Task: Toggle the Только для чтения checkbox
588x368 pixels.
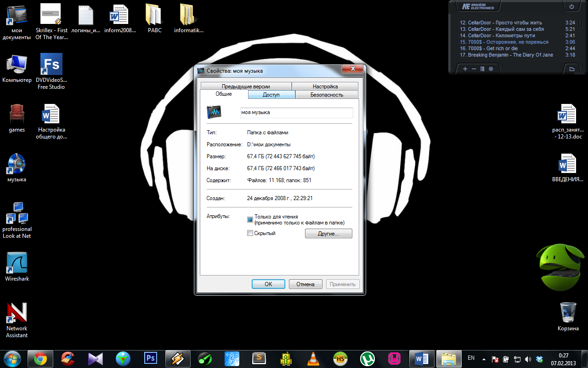Action: 250,220
